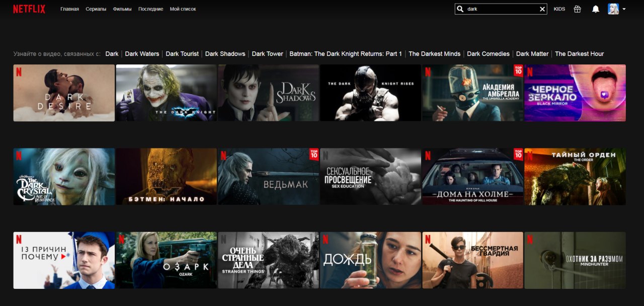This screenshot has width=644, height=306.
Task: Go to the Главная menu item
Action: coord(69,9)
